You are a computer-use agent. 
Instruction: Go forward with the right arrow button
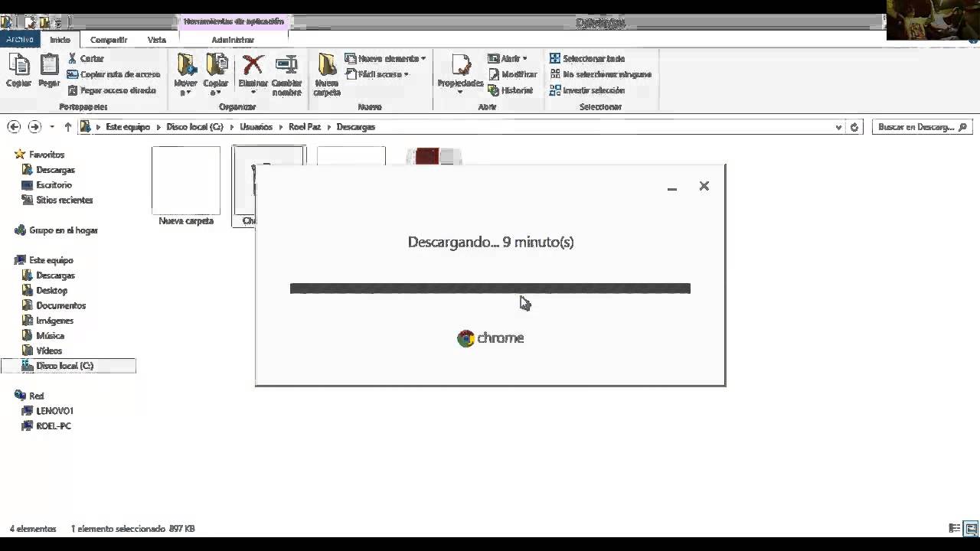point(34,127)
